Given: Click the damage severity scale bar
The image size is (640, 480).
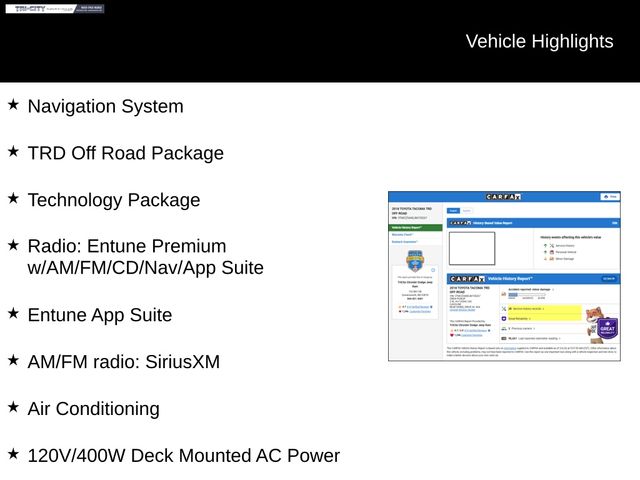Looking at the screenshot, I should click(x=525, y=295).
